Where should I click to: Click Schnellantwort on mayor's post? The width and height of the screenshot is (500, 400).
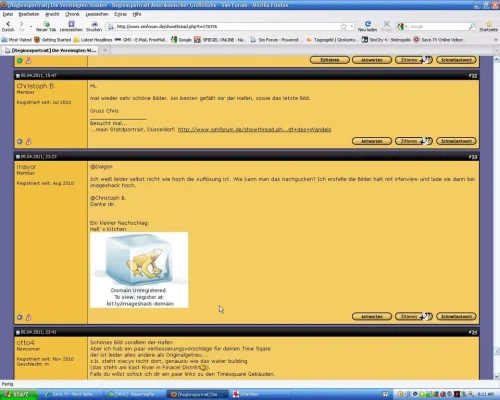pyautogui.click(x=456, y=316)
